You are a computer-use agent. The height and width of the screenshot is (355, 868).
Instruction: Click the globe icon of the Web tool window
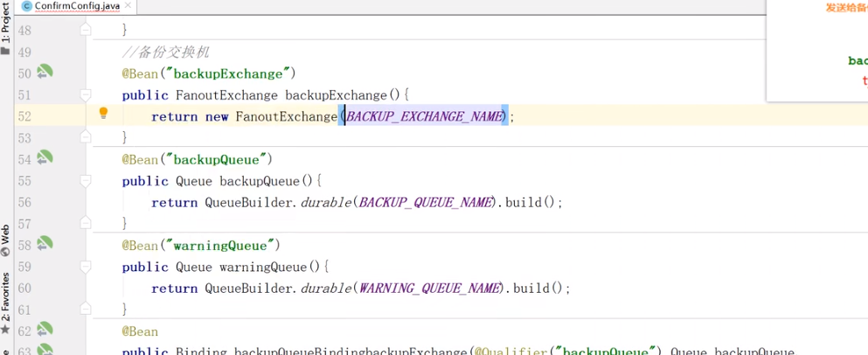click(x=5, y=252)
